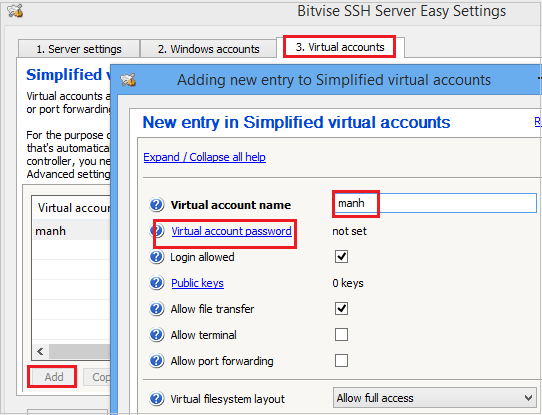Show help for Virtual filesystem layout
This screenshot has height=415, width=542.
[x=156, y=398]
